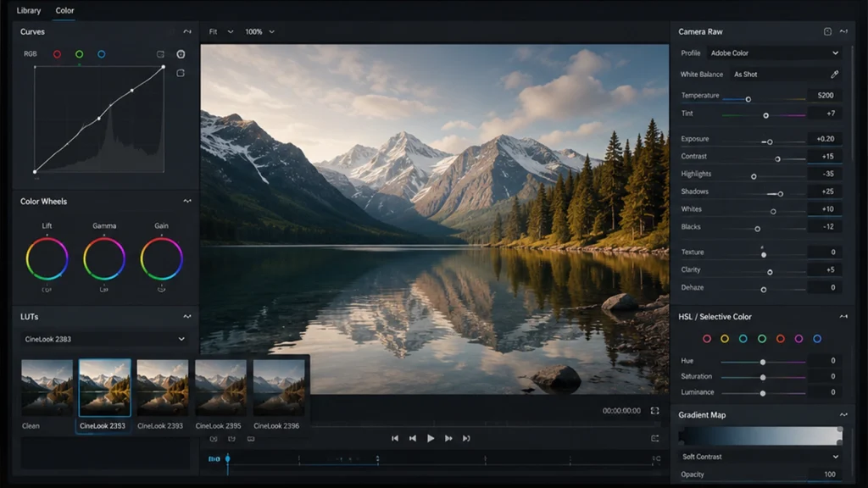Select the green channel circle in Curves
Screen dimensions: 868x488
point(79,54)
